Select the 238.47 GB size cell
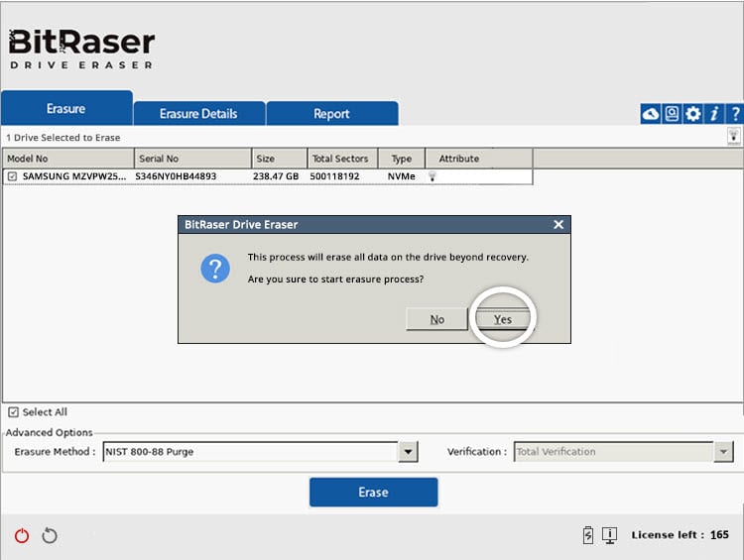The height and width of the screenshot is (560, 744). pos(276,176)
